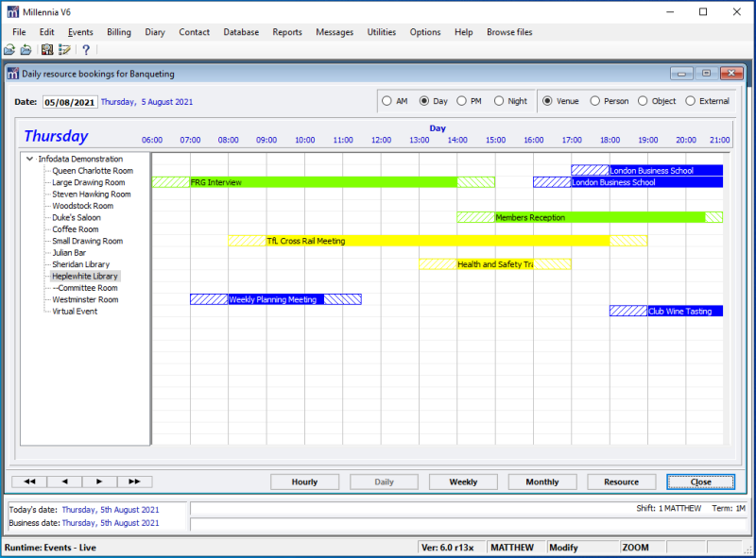Advance one day with single-right arrow

[98, 482]
